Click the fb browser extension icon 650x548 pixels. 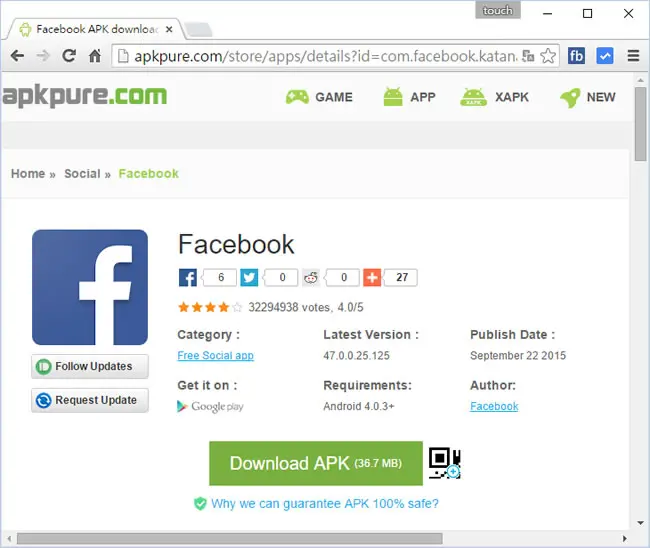tap(576, 56)
